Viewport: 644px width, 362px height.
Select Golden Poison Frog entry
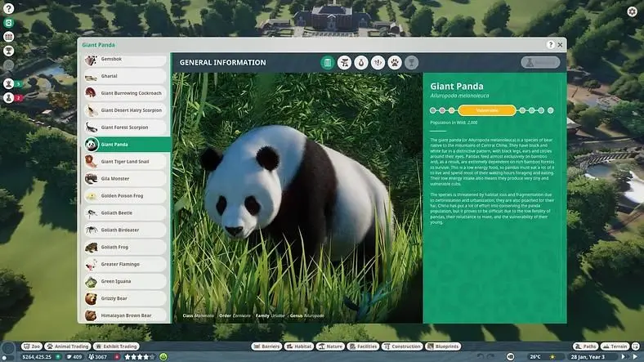point(125,196)
